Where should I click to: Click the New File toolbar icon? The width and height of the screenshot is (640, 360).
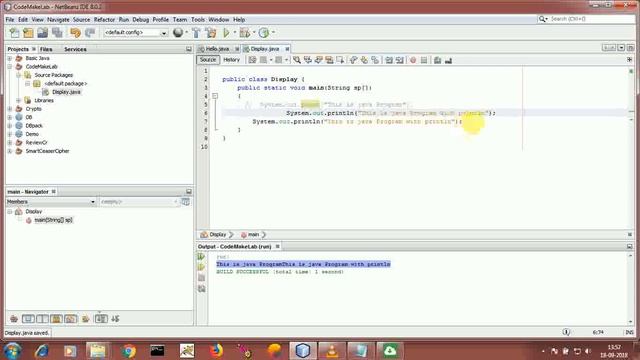(x=14, y=33)
